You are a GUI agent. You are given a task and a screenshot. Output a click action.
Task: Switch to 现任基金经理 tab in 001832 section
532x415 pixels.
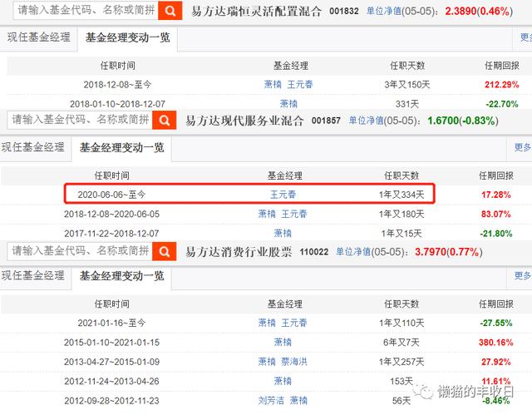[39, 37]
